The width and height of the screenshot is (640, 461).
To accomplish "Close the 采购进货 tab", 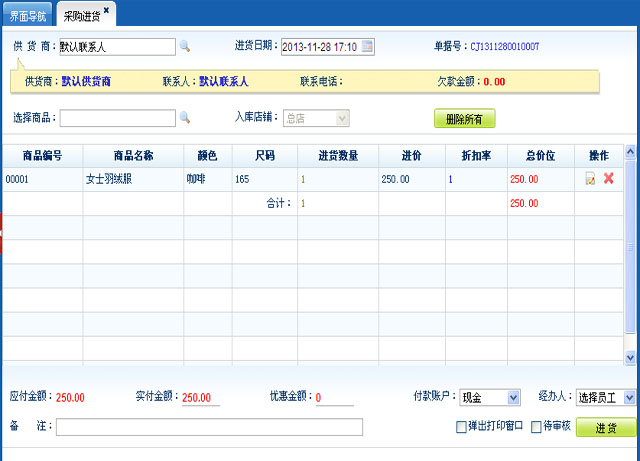I will coord(107,10).
